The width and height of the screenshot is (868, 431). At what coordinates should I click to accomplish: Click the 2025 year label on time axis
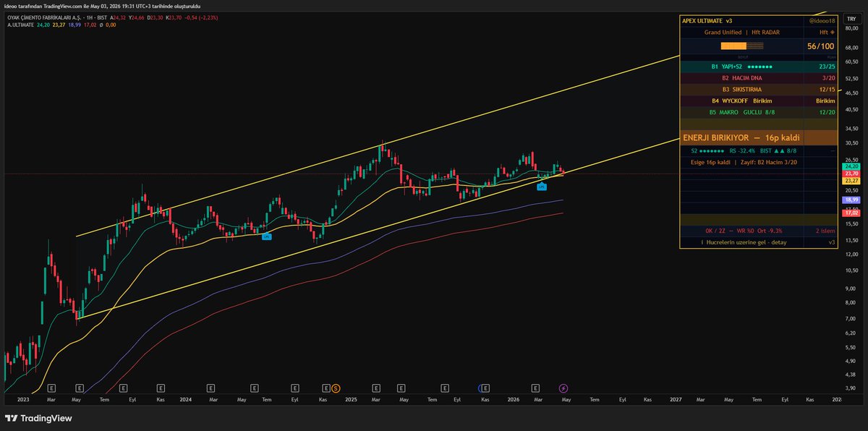(x=351, y=399)
